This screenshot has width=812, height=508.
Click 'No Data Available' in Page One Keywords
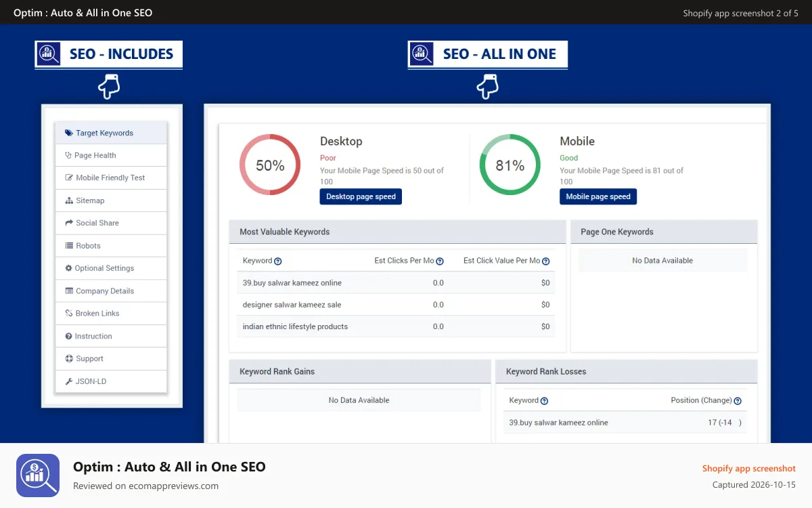pyautogui.click(x=662, y=261)
